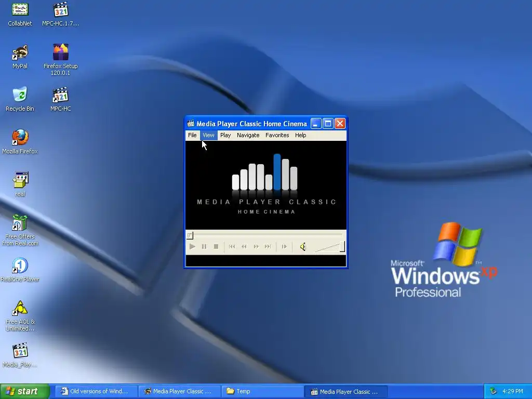Click the Play button in MPC-HC
The height and width of the screenshot is (399, 532).
pyautogui.click(x=192, y=247)
